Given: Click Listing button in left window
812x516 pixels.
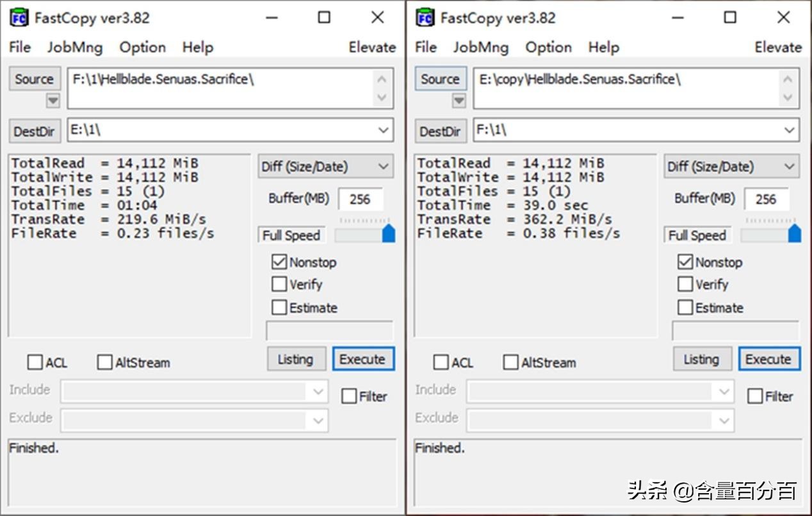Looking at the screenshot, I should pos(295,359).
